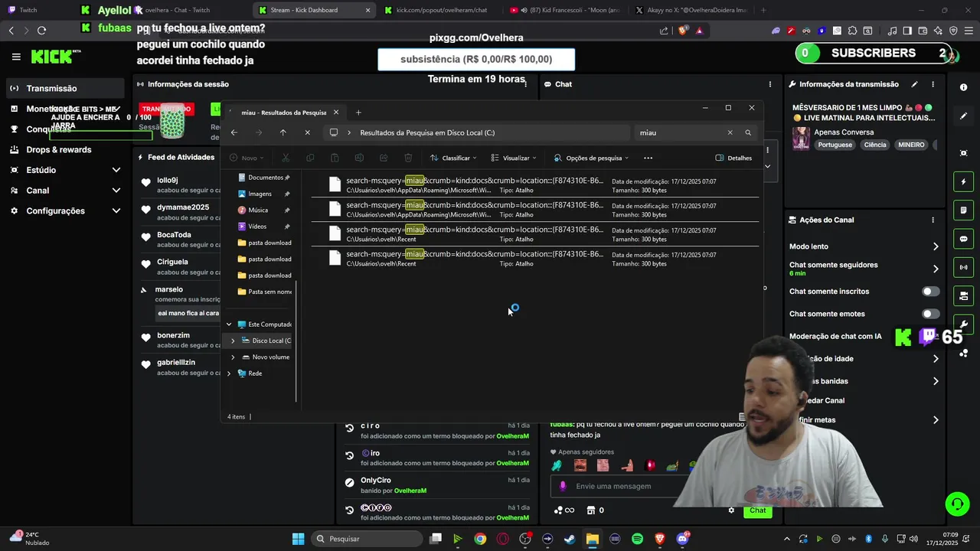
Task: Click the Share icon in Explorer toolbar
Action: tap(384, 158)
